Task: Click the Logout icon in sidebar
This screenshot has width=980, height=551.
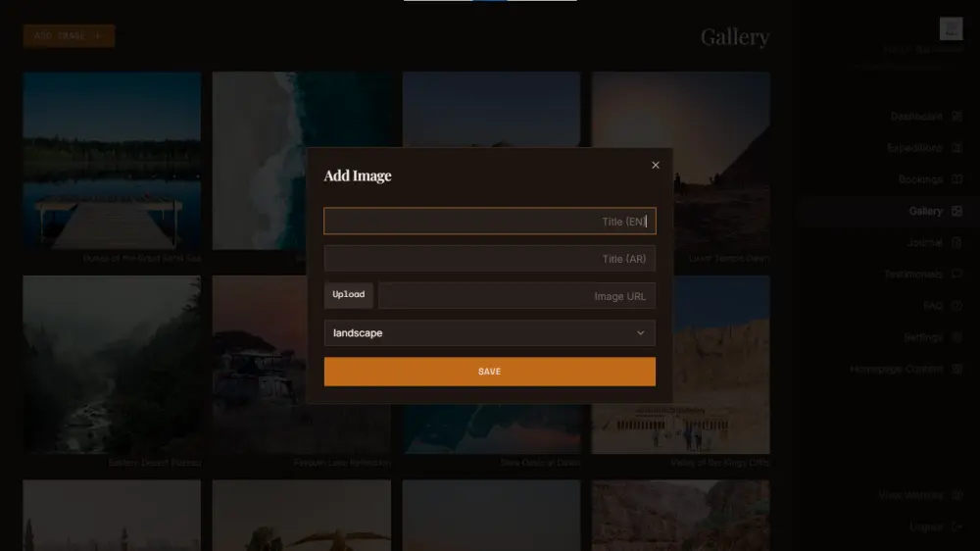Action: pos(956,526)
